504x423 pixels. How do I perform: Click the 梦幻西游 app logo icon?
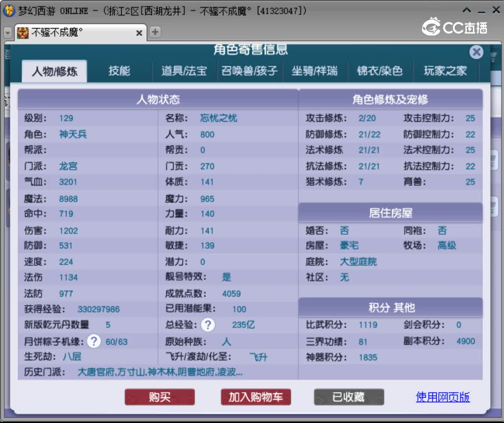coord(9,11)
